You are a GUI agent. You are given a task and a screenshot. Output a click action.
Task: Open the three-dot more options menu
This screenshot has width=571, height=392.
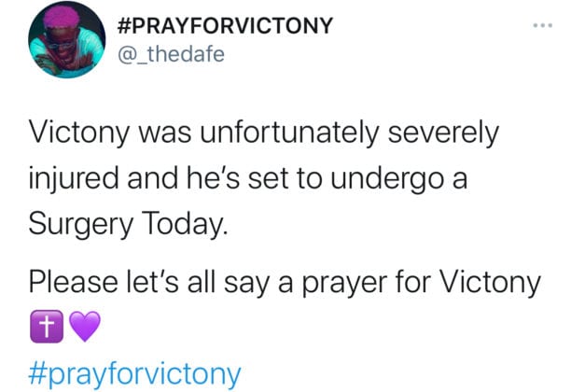click(543, 25)
